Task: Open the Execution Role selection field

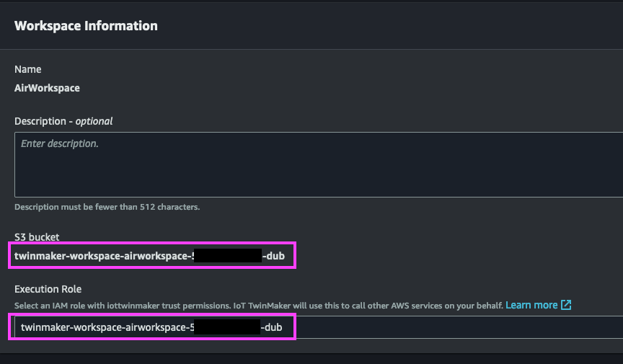Action: [319, 327]
